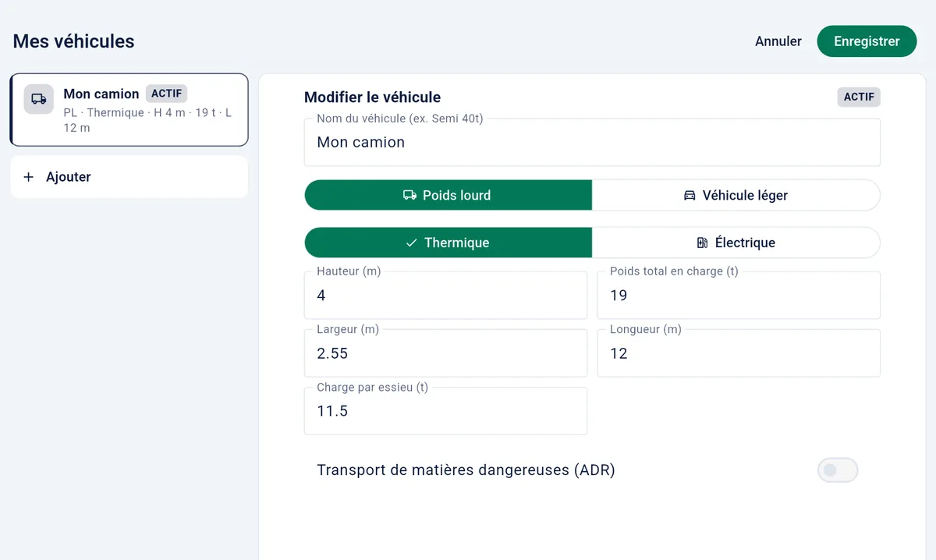This screenshot has width=936, height=560.
Task: Click the Transport de matières dangereuses label
Action: (466, 470)
